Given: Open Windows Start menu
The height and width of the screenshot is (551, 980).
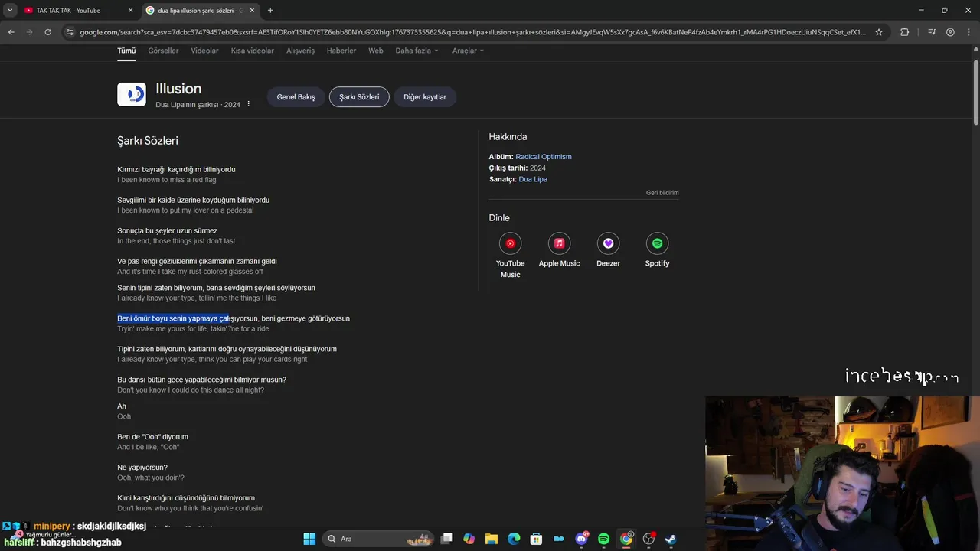Looking at the screenshot, I should (x=309, y=539).
